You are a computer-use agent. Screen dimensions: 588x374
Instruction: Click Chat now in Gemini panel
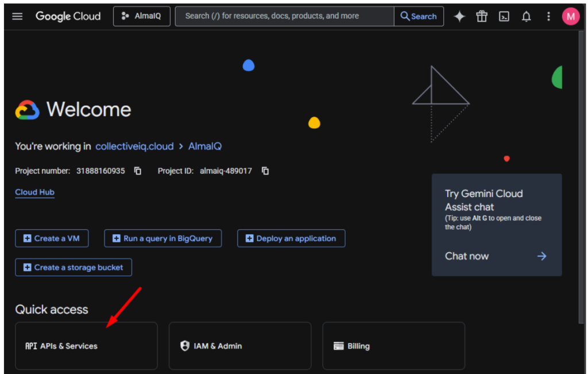tap(466, 256)
